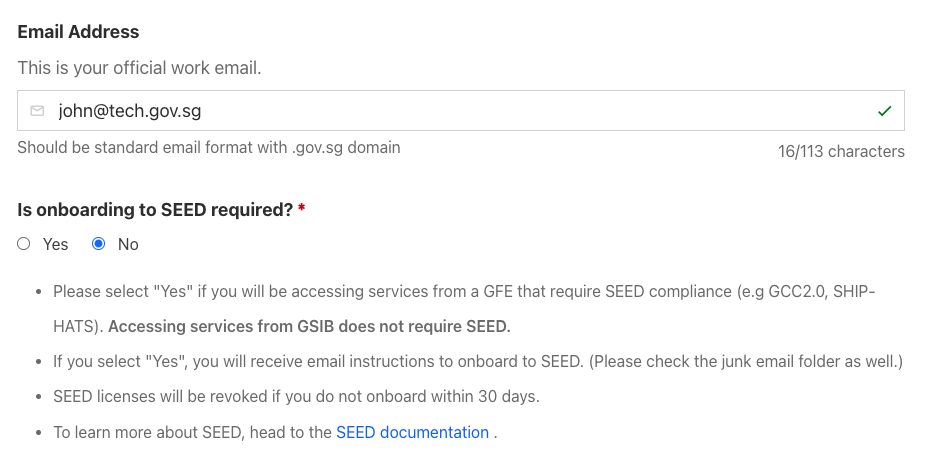The width and height of the screenshot is (925, 458).
Task: Click the red required asterisk
Action: [302, 209]
